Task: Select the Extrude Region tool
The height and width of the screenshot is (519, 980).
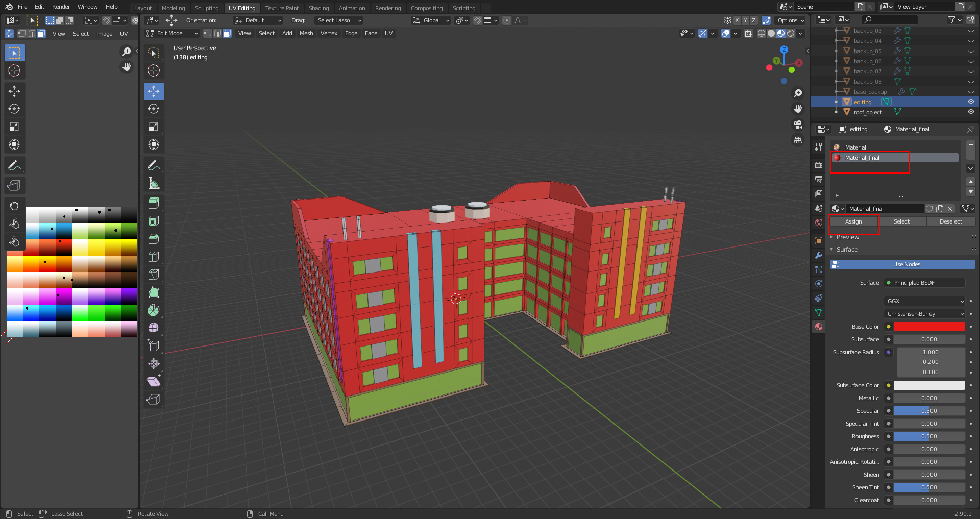Action: (154, 203)
